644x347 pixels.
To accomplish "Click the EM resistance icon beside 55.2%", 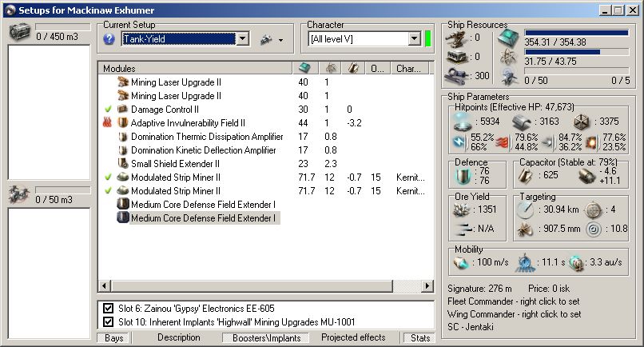I will tap(459, 142).
